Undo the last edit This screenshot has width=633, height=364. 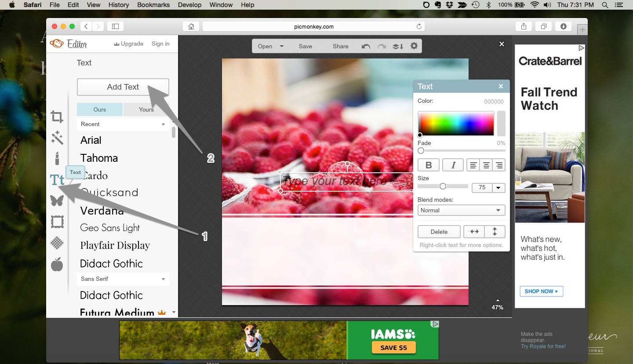pos(365,46)
